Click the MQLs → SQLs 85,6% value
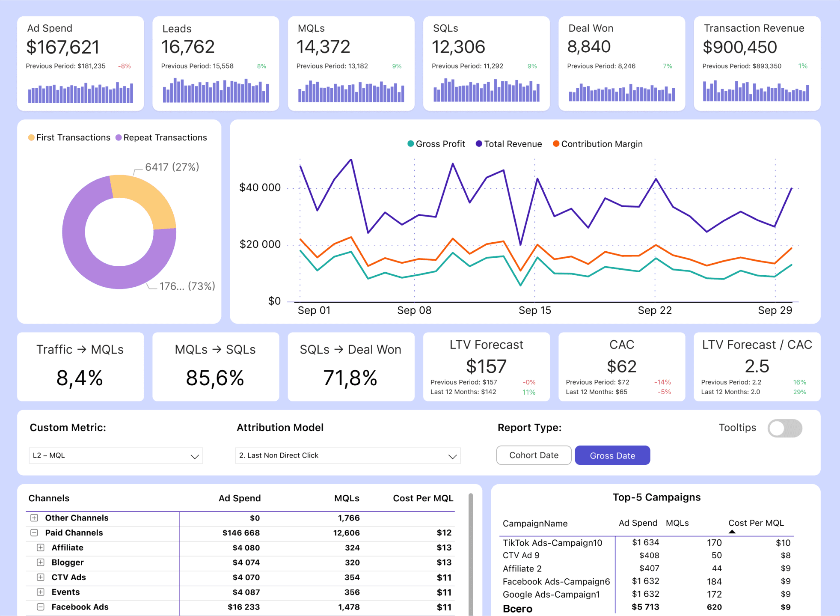Viewport: 840px width, 616px height. pyautogui.click(x=215, y=378)
